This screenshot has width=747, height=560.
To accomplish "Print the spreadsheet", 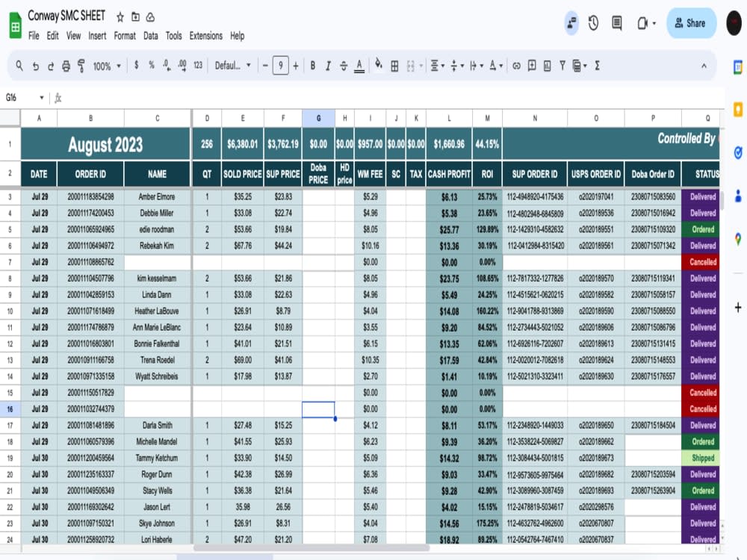I will 66,66.
